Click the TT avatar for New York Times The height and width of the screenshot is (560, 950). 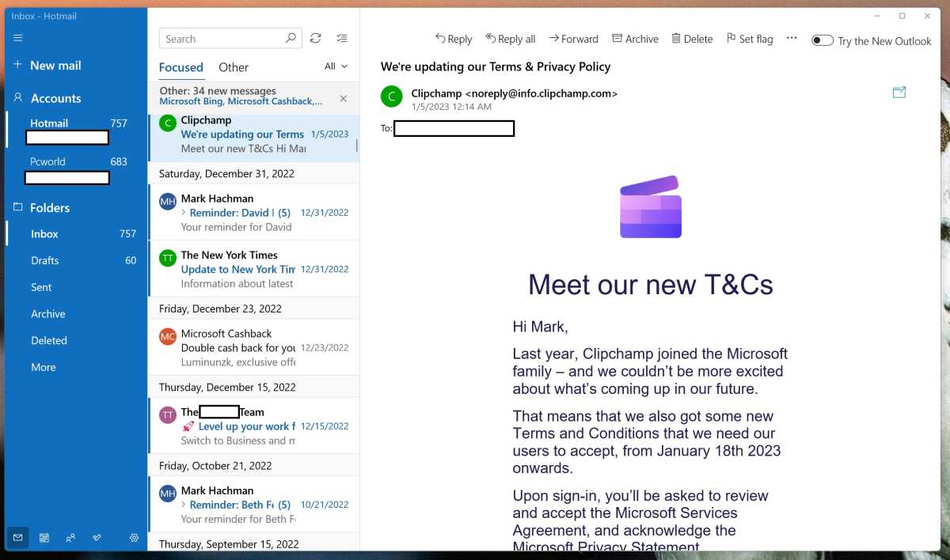click(x=168, y=259)
